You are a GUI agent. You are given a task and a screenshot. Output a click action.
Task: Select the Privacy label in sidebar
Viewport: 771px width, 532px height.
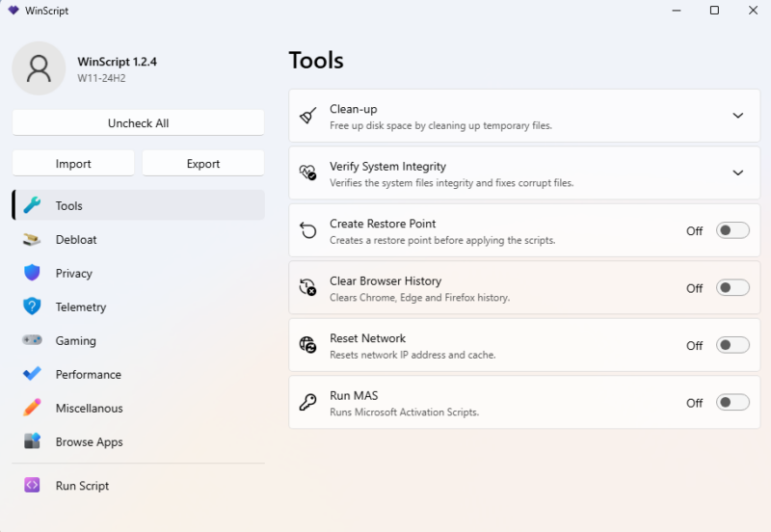74,273
